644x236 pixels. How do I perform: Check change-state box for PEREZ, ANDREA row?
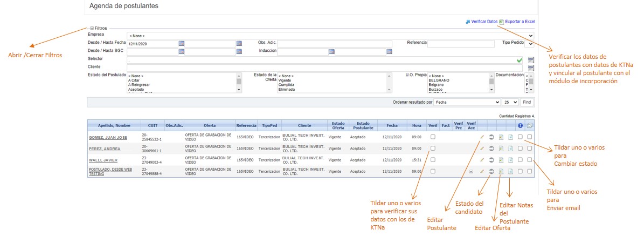pyautogui.click(x=520, y=149)
